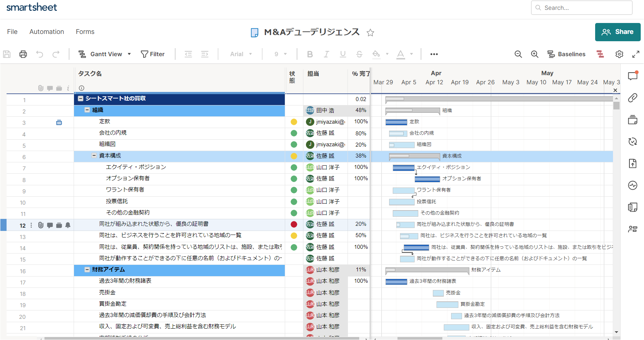Screen dimensions: 644x340
Task: Toggle Baselines in the toolbar
Action: pos(566,54)
